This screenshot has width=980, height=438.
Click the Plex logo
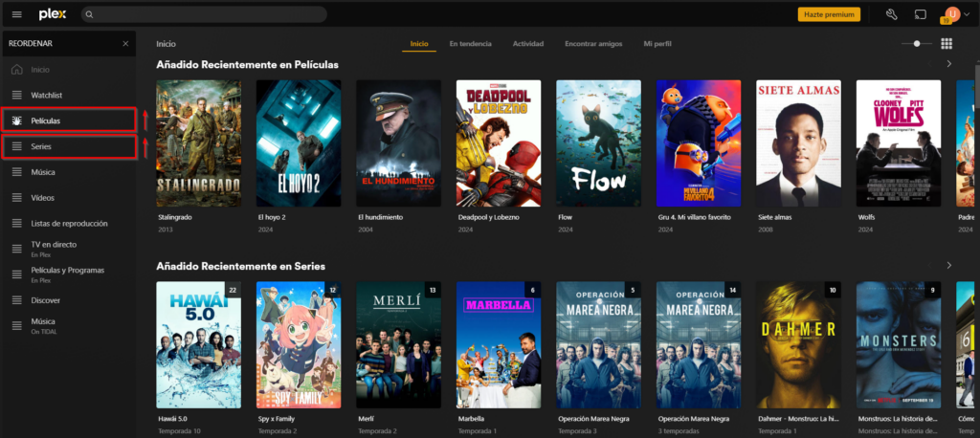[x=53, y=14]
